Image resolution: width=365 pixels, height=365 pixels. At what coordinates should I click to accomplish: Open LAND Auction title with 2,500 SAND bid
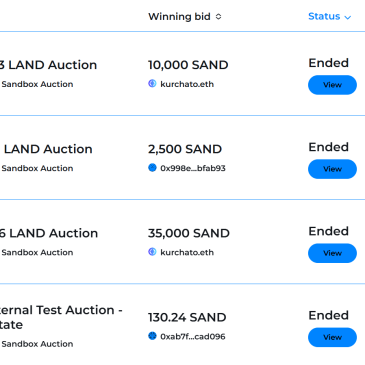(x=48, y=149)
